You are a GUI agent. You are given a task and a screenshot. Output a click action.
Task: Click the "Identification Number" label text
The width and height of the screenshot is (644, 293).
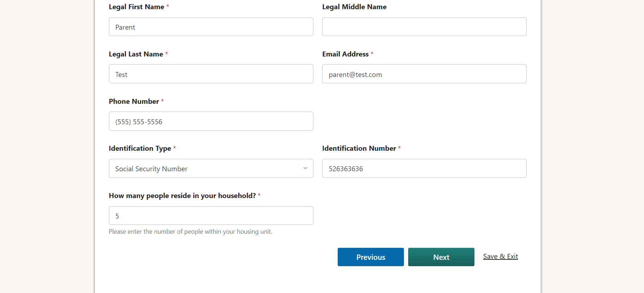click(x=359, y=149)
